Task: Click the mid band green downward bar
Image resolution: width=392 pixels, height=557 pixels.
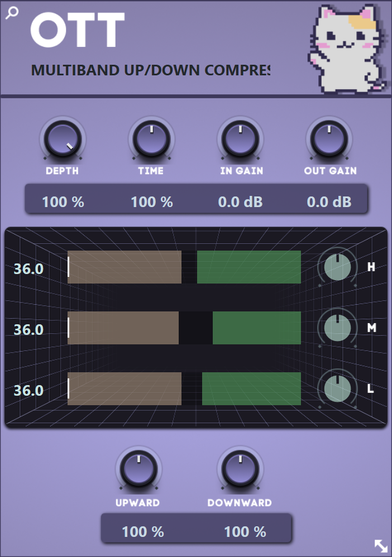Action: [257, 328]
